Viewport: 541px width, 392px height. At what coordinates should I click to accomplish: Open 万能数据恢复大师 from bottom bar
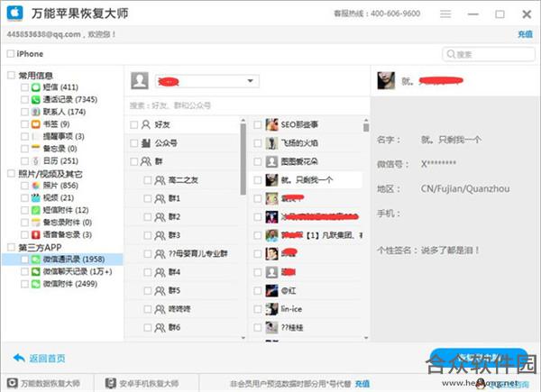point(45,383)
